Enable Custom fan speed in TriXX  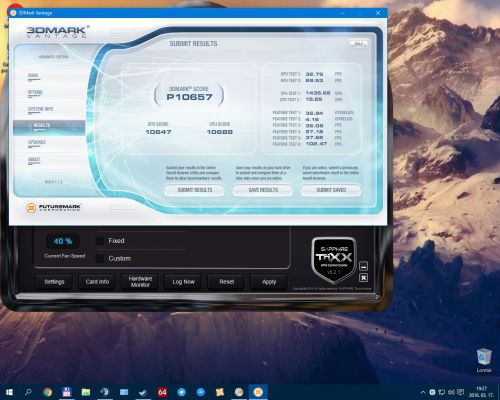point(100,258)
